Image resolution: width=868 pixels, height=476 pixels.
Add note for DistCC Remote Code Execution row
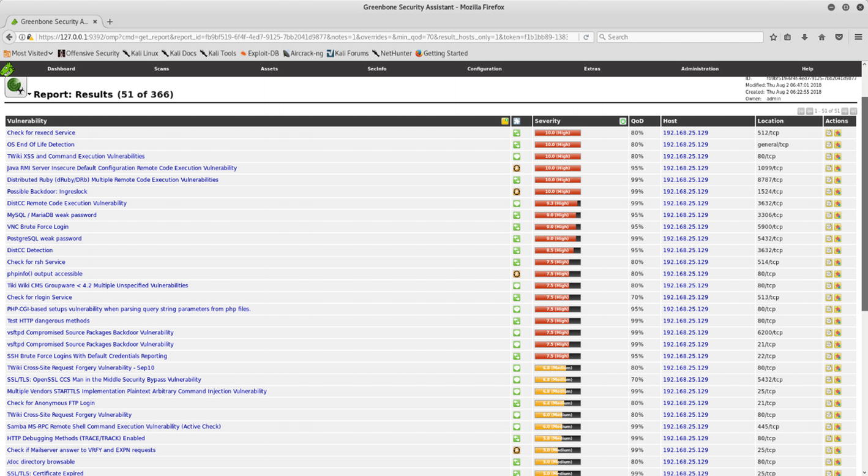[829, 203]
